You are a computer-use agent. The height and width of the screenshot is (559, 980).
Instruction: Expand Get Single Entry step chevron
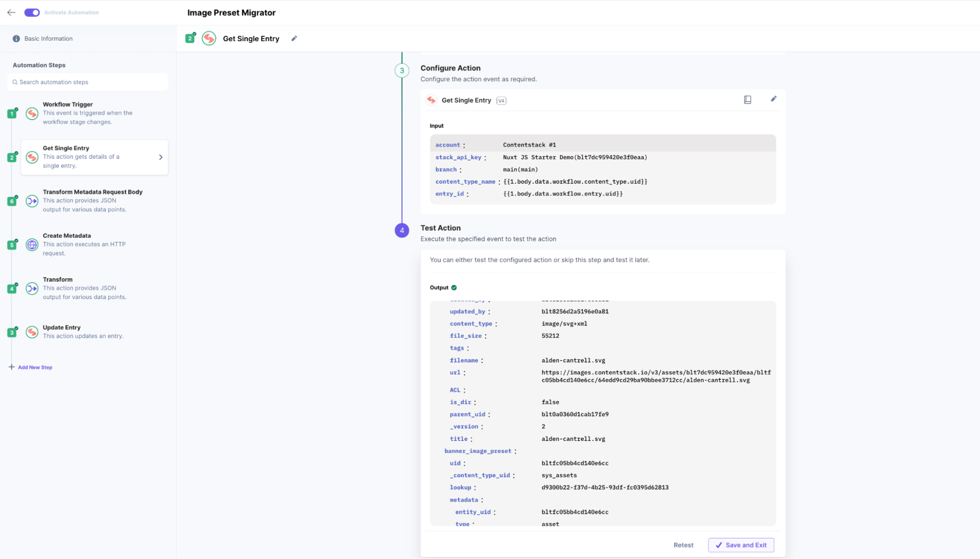[161, 157]
